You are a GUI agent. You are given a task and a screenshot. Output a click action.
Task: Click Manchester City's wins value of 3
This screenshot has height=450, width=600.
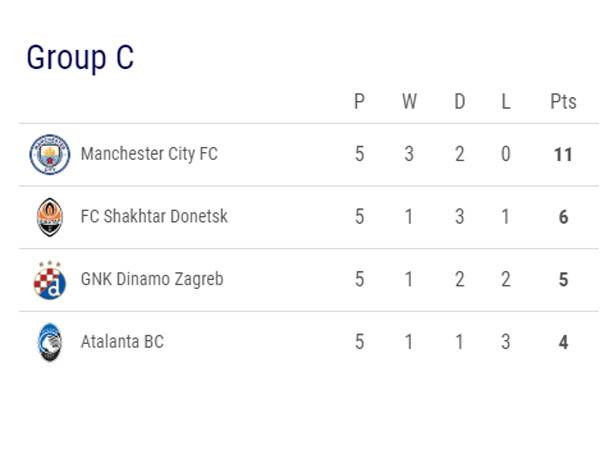click(x=409, y=154)
